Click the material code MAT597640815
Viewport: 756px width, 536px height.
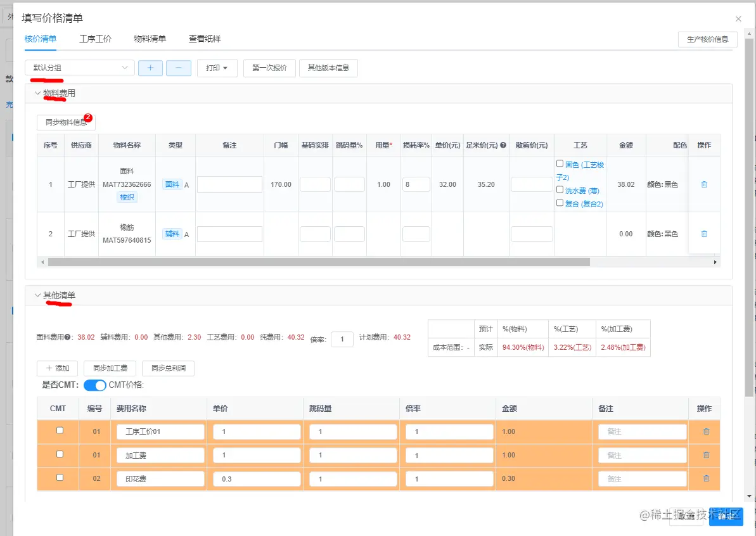point(127,240)
